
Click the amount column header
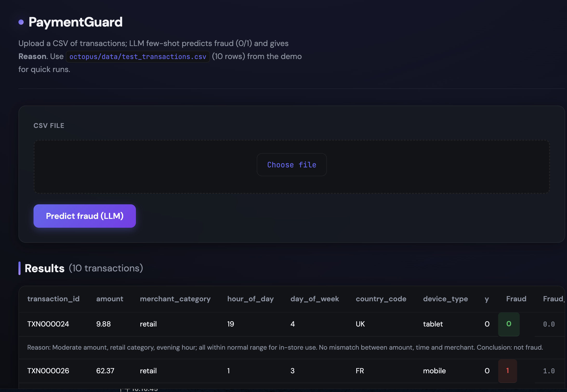[110, 299]
